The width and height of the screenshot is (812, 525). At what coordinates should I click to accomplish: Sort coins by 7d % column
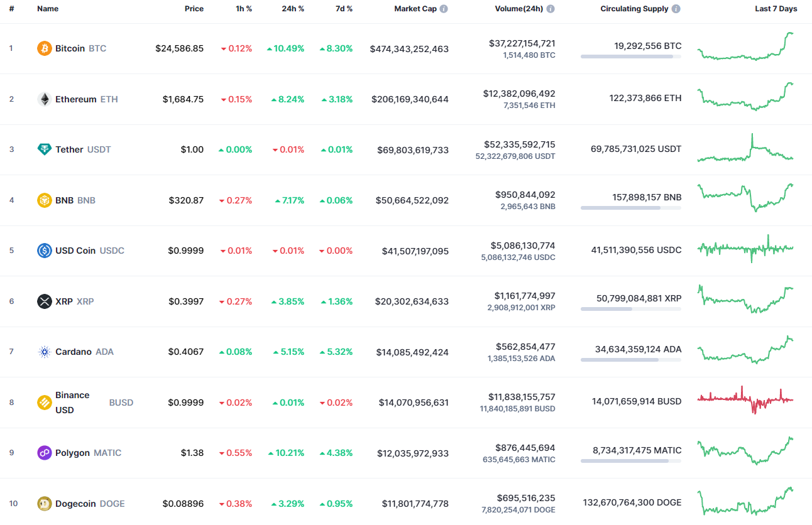(344, 8)
